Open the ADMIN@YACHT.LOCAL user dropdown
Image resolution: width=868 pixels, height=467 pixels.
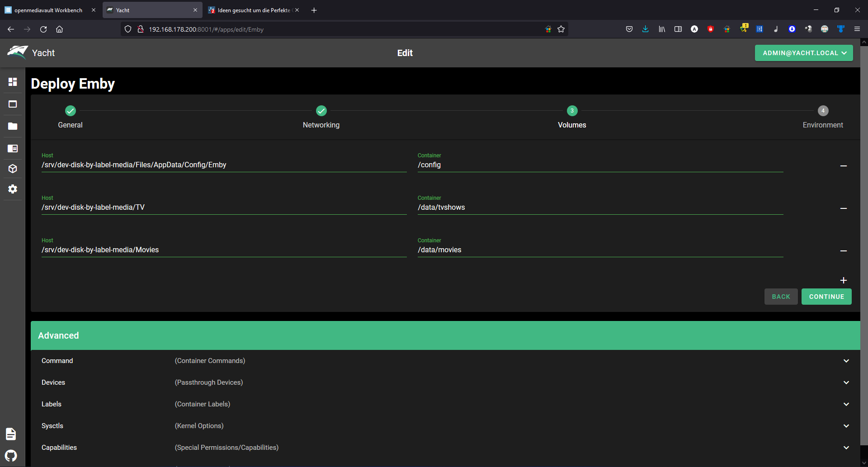pos(804,53)
